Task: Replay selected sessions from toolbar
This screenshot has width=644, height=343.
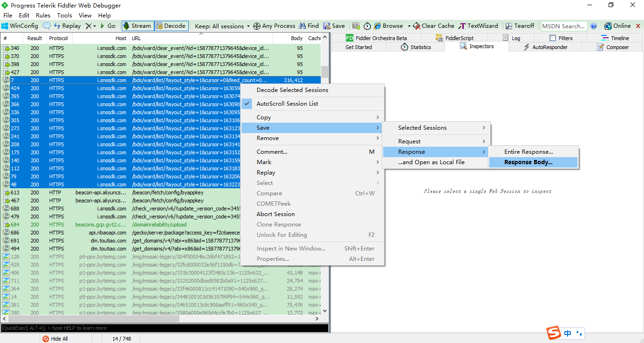Action: pyautogui.click(x=67, y=26)
